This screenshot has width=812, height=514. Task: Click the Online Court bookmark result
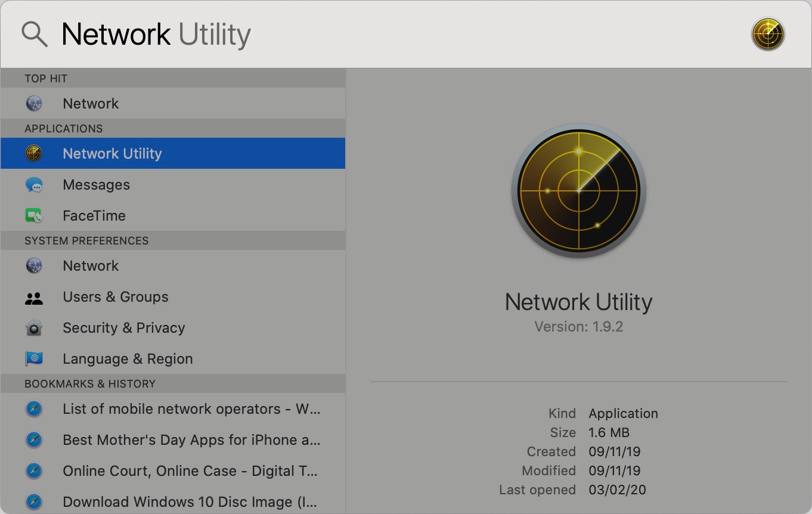pos(190,471)
